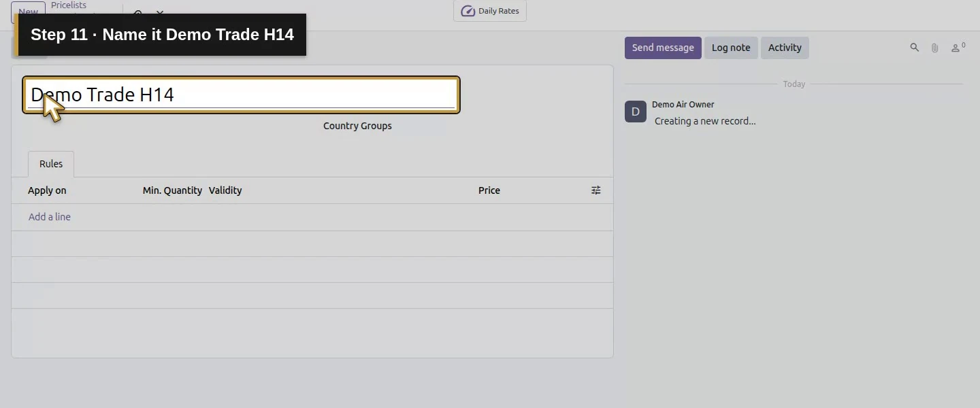The width and height of the screenshot is (980, 408).
Task: Open the Daily Rates gauge button
Action: 490,11
